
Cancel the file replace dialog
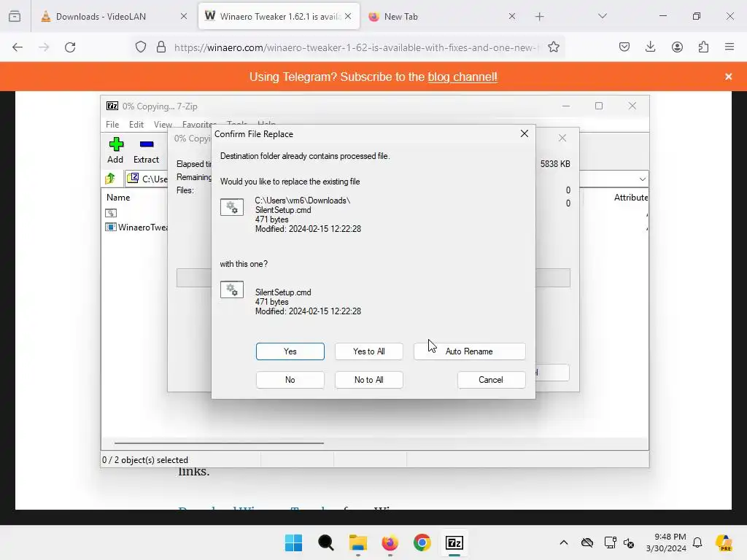click(491, 380)
